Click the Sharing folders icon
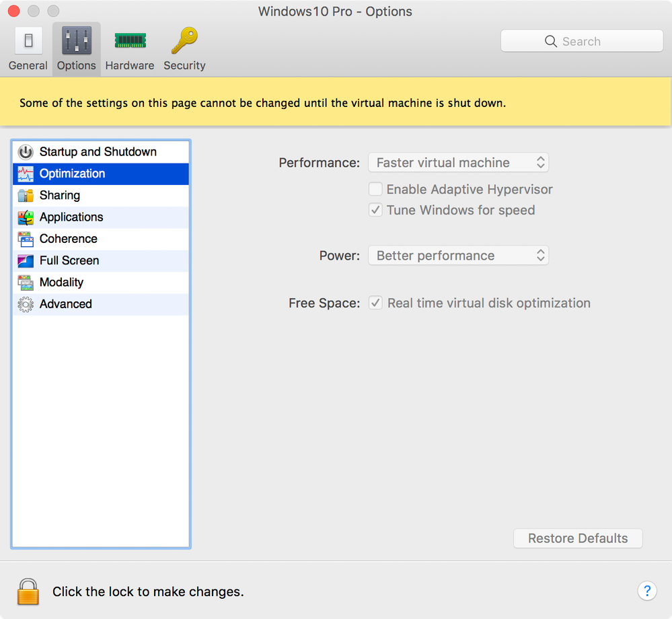Screen dimensions: 672x619 tap(26, 196)
